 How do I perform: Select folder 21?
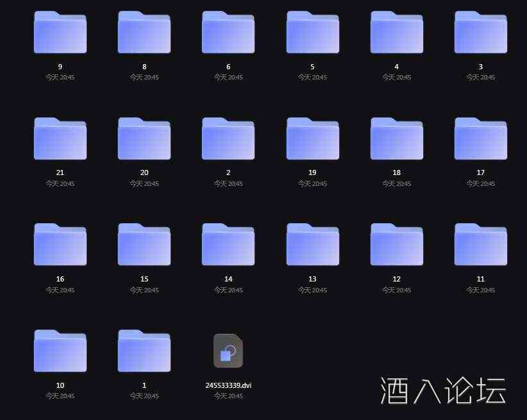click(60, 139)
